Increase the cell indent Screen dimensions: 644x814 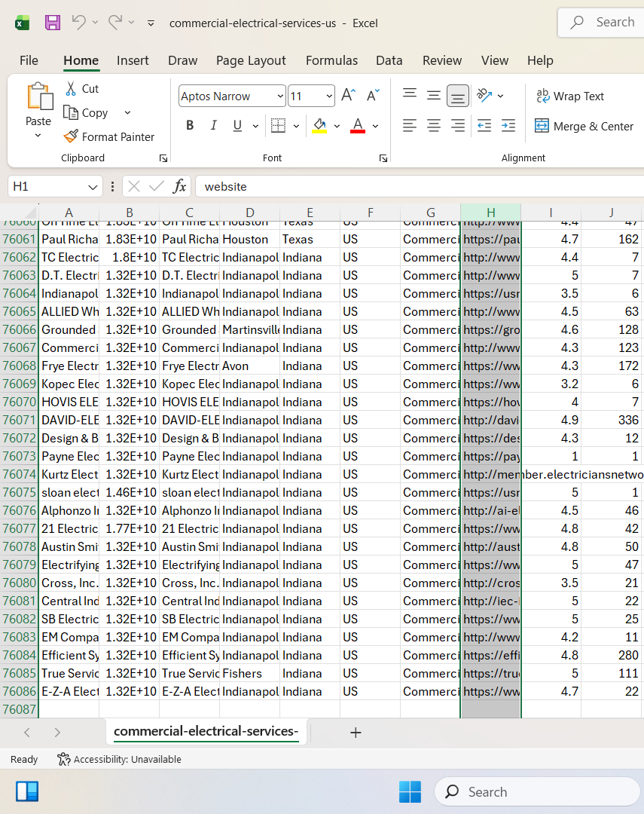pos(508,125)
